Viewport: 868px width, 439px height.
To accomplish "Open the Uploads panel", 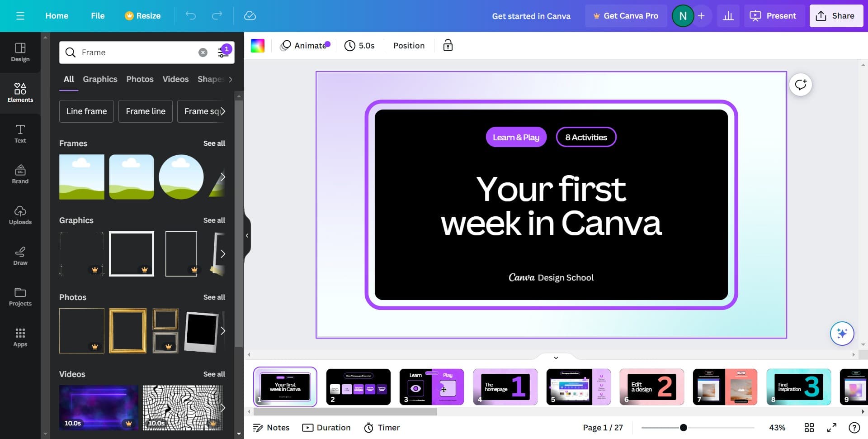I will (x=20, y=215).
